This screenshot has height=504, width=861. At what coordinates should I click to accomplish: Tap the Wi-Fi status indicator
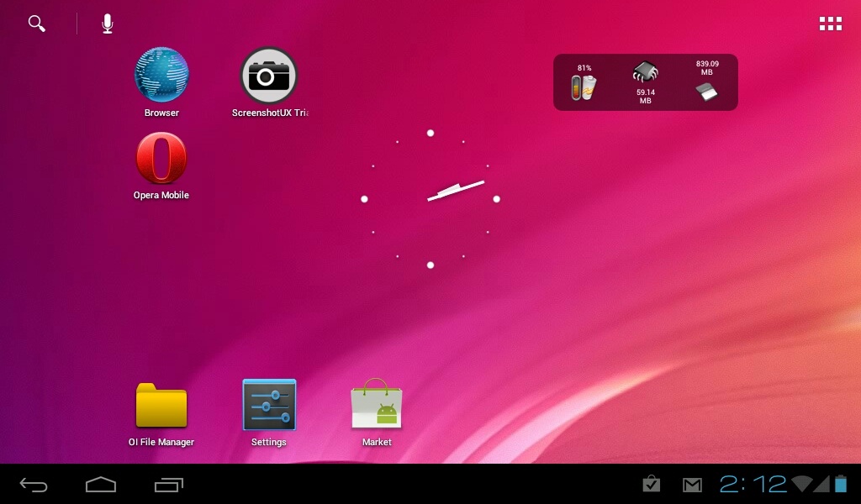tap(802, 484)
